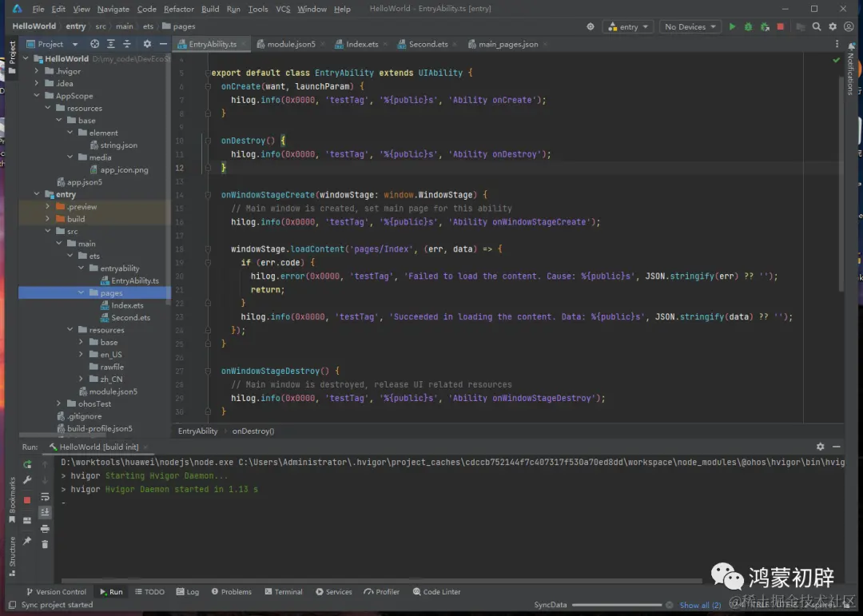The width and height of the screenshot is (863, 616).
Task: Stop the running process in top toolbar
Action: point(781,26)
